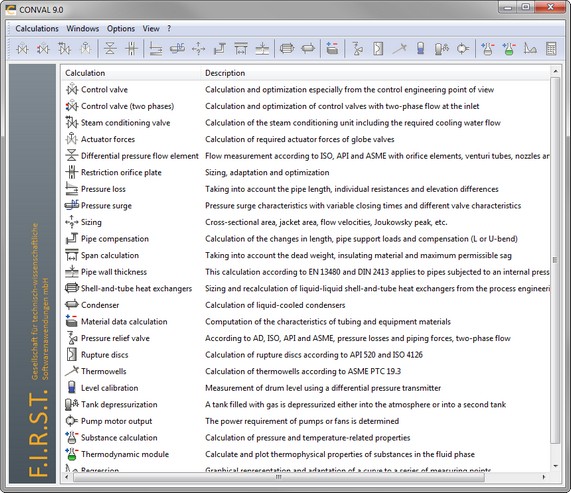The height and width of the screenshot is (493, 571).
Task: Click the Condenser toolbar icon
Action: coord(308,48)
